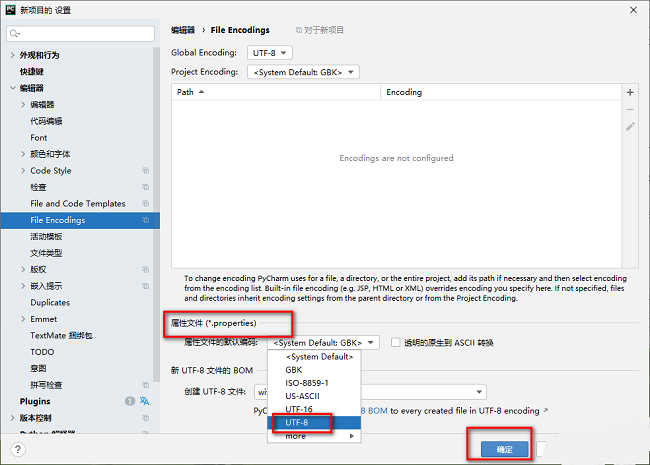Toggle 透明的原生到 ASCII 转换 checkbox
Viewport: 650px width, 465px height.
395,342
